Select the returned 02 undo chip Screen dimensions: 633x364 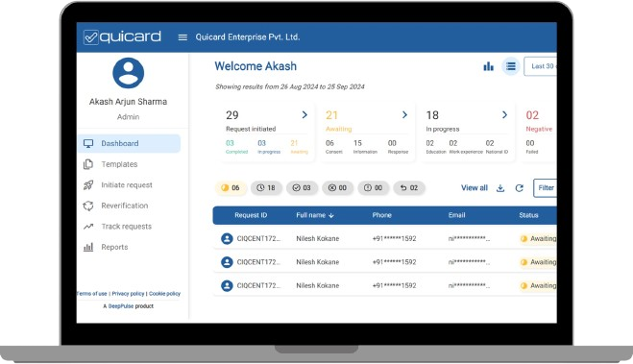(409, 187)
